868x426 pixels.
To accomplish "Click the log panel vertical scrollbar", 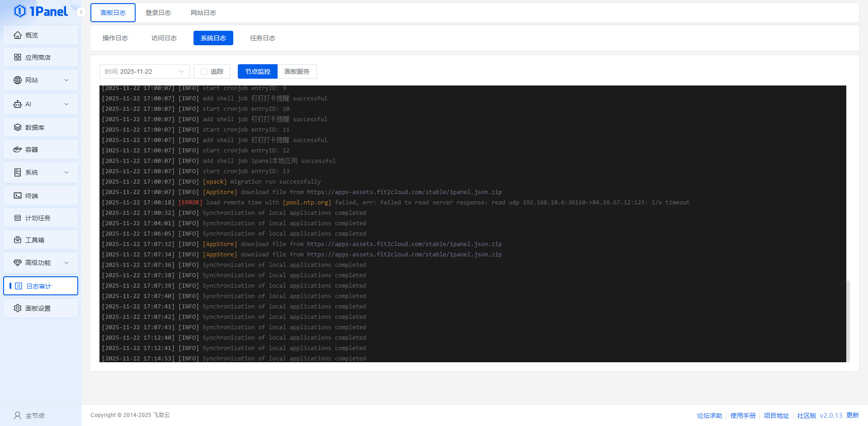I will [x=848, y=320].
